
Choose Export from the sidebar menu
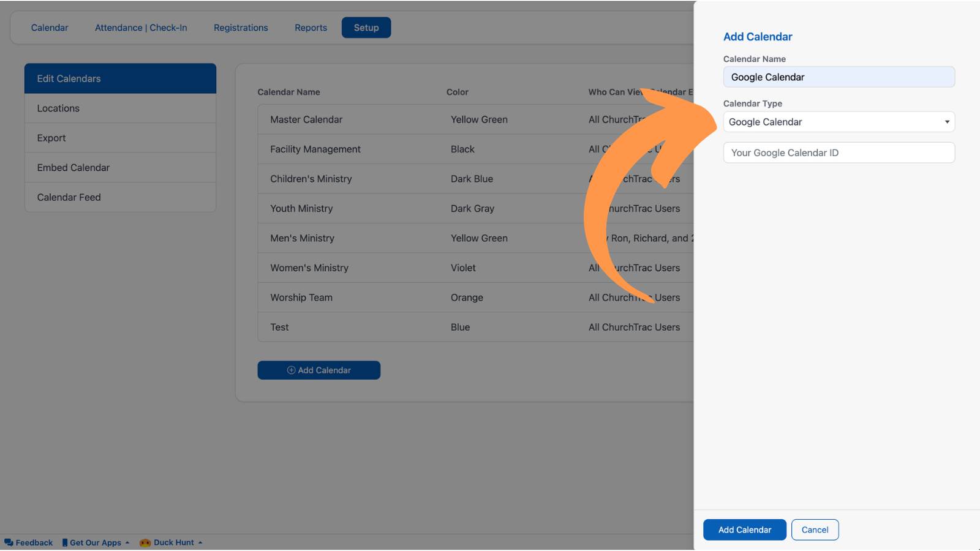click(x=120, y=138)
